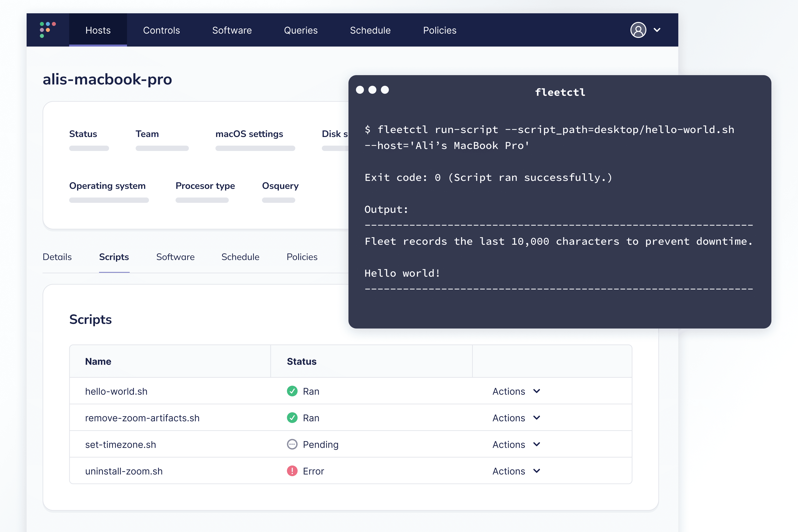Image resolution: width=798 pixels, height=532 pixels.
Task: Click the hello-world.sh script name
Action: 116,391
